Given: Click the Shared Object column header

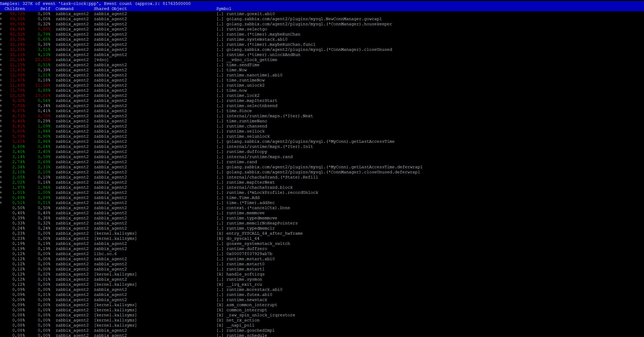Looking at the screenshot, I should coord(110,9).
